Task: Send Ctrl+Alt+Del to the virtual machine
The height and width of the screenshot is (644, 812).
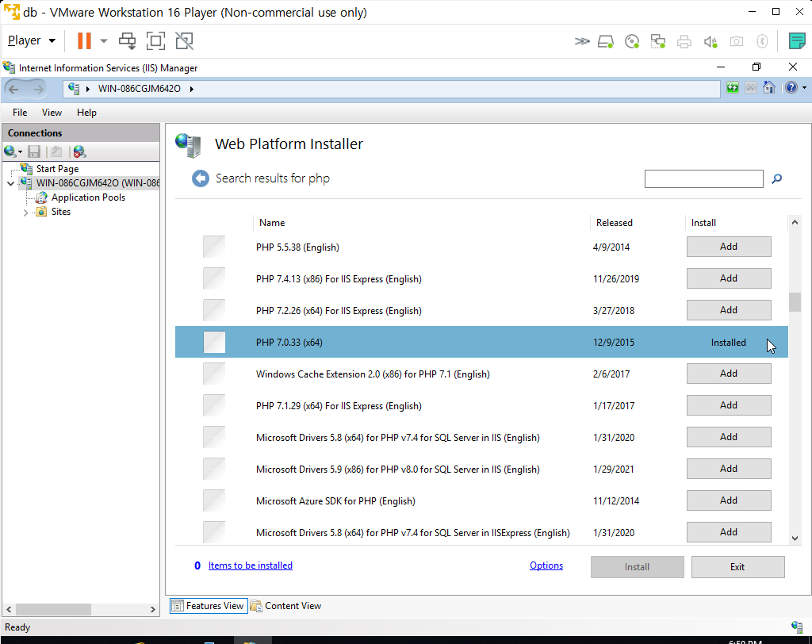Action: 128,41
